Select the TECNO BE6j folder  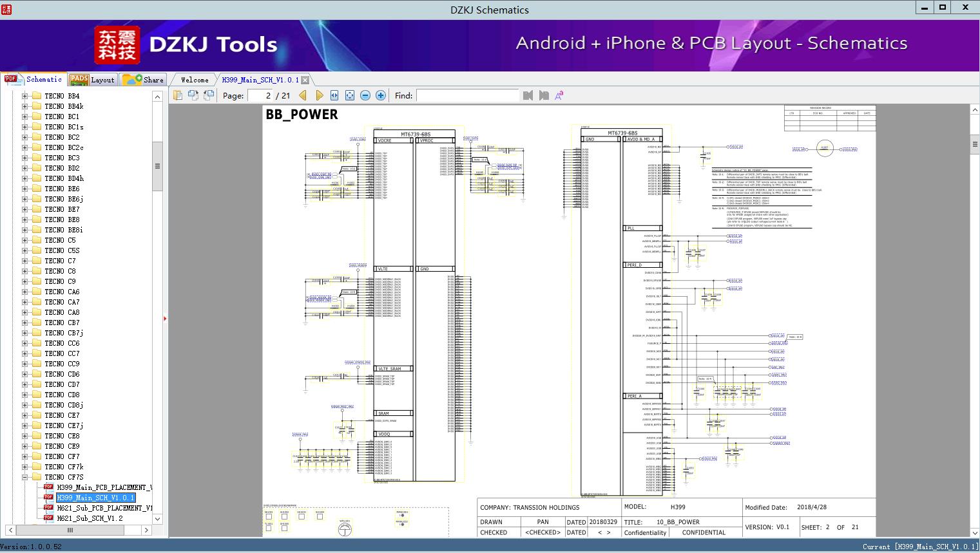[64, 199]
